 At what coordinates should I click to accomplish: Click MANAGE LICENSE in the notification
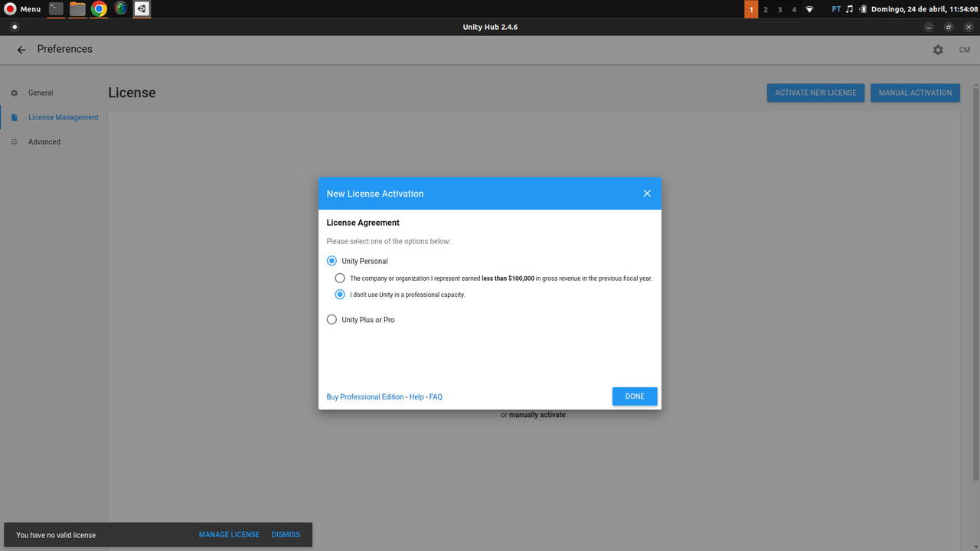(x=229, y=535)
